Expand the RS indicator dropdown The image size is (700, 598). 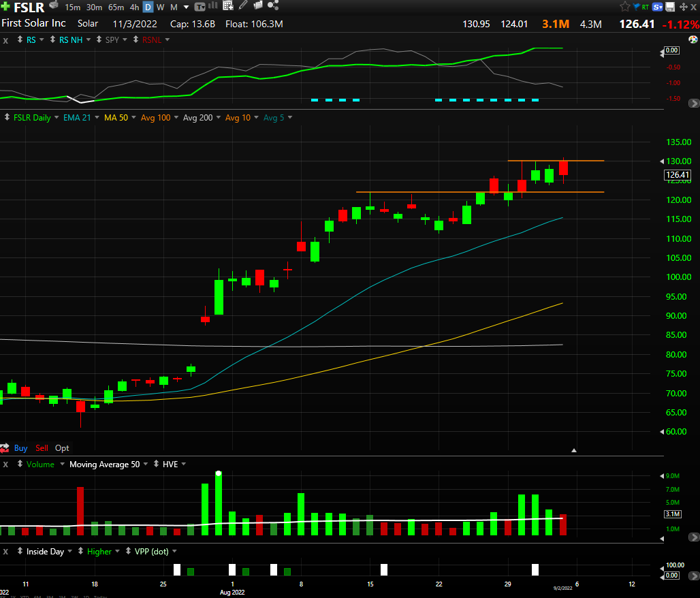click(42, 40)
